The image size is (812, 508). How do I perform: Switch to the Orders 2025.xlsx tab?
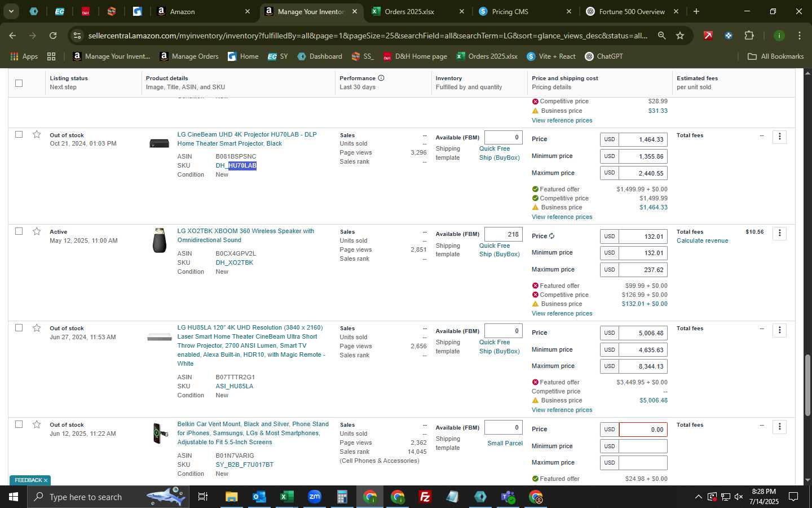pyautogui.click(x=417, y=11)
